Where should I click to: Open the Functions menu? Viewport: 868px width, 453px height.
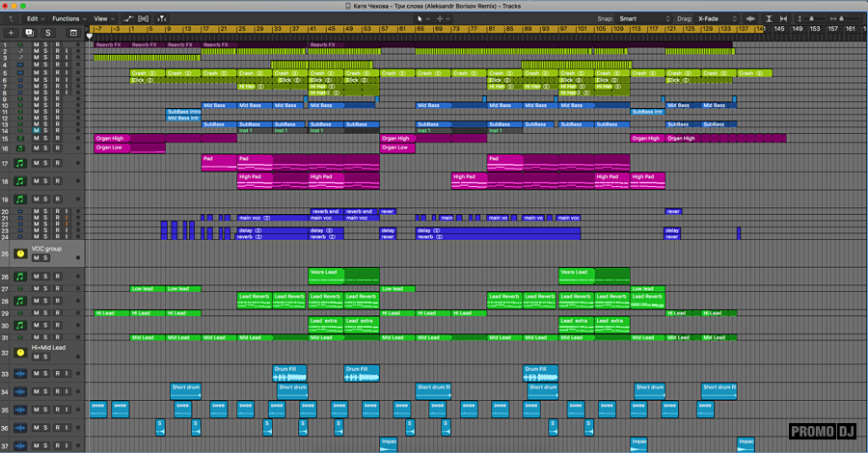68,18
